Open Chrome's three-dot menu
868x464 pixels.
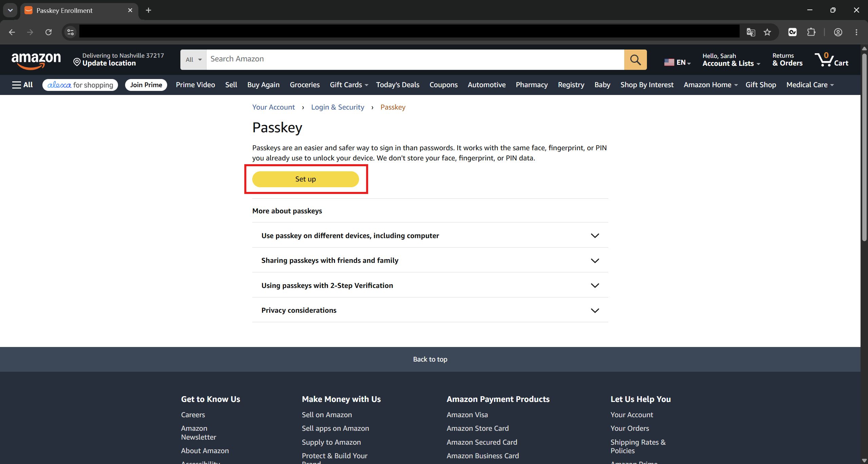pyautogui.click(x=856, y=32)
